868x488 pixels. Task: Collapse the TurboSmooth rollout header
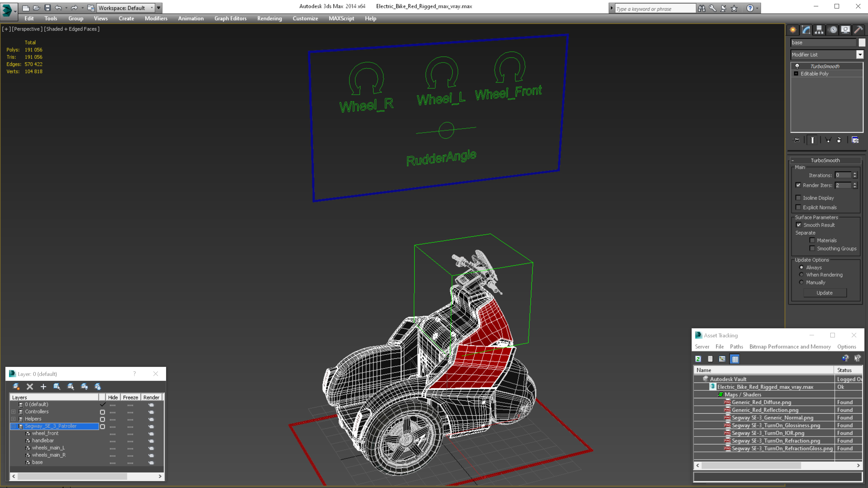(x=825, y=160)
